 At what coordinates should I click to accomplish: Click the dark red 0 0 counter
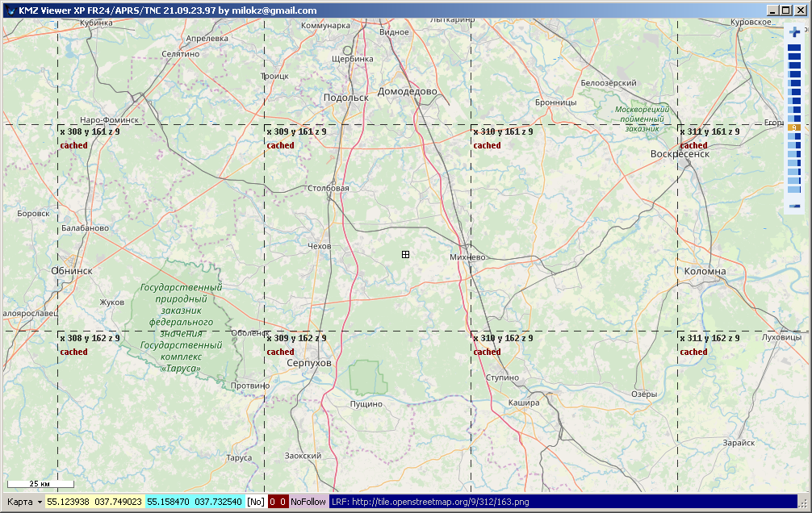[x=278, y=502]
